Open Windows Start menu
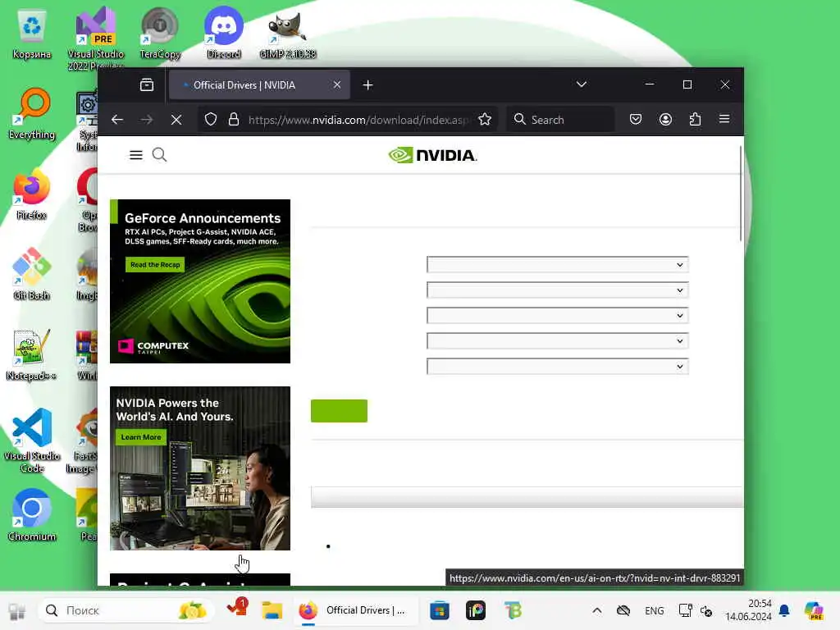Viewport: 840px width, 630px height. 17,610
